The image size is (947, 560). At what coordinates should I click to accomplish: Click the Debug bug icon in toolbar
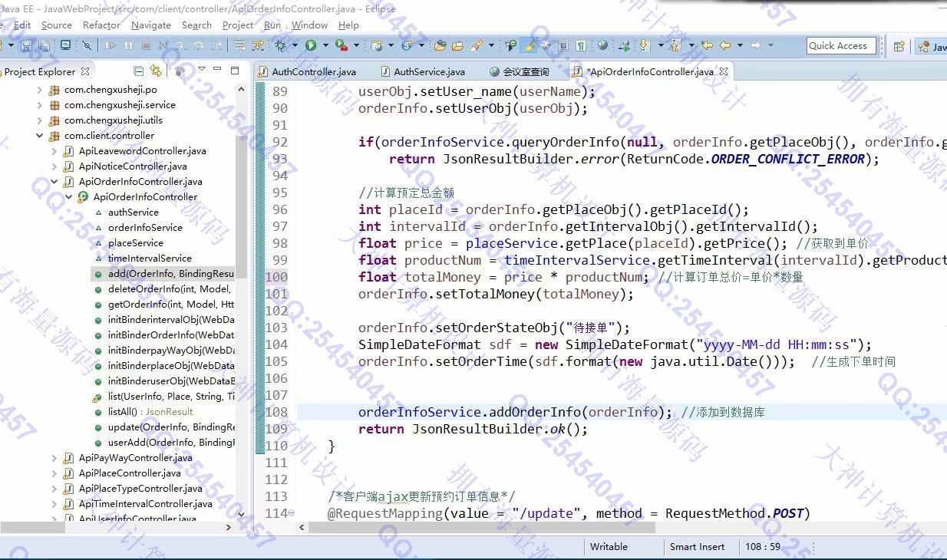pos(281,46)
